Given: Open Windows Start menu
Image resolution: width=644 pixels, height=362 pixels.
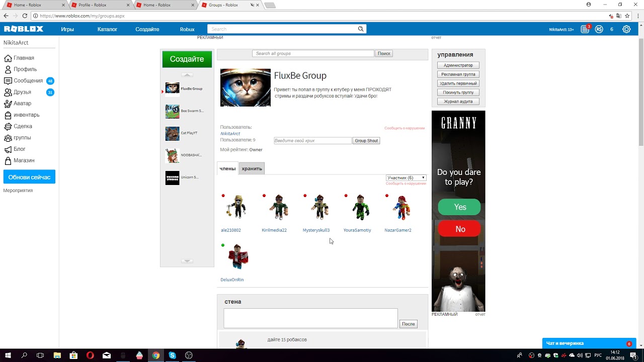Looking at the screenshot, I should tap(8, 355).
